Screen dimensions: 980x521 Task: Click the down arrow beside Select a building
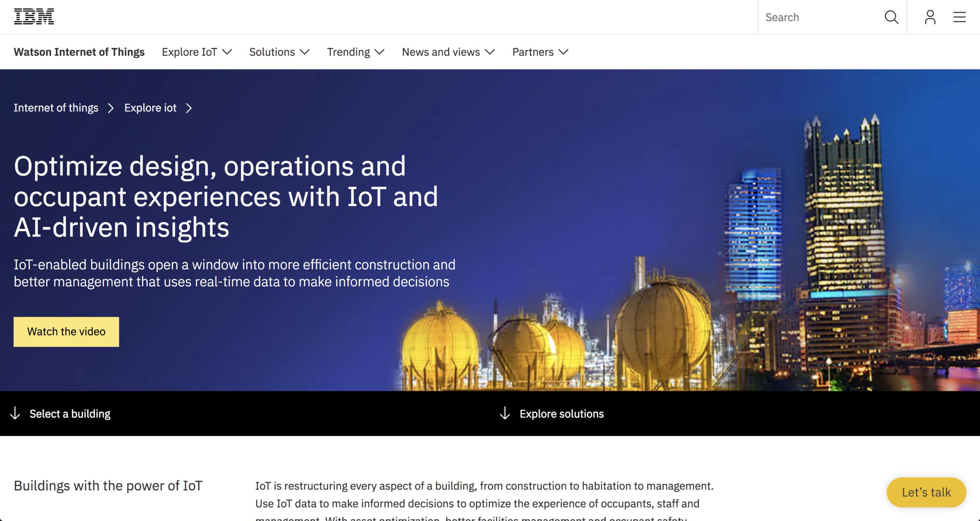coord(15,413)
